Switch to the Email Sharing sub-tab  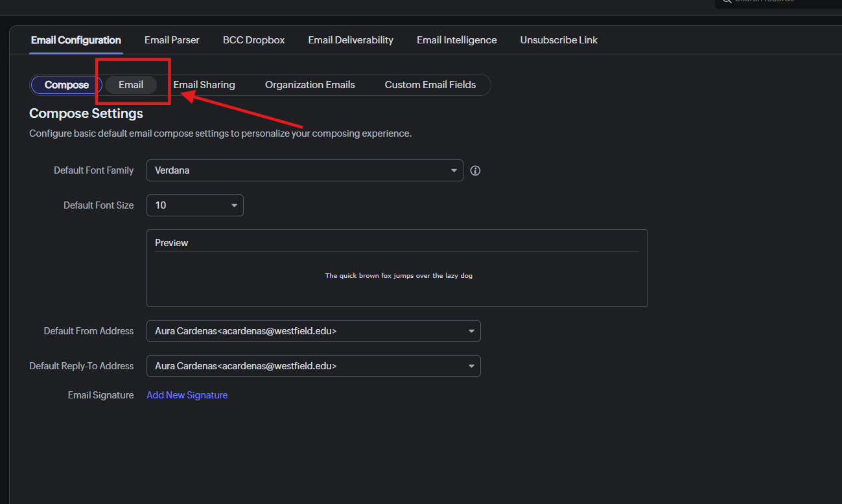tap(204, 85)
